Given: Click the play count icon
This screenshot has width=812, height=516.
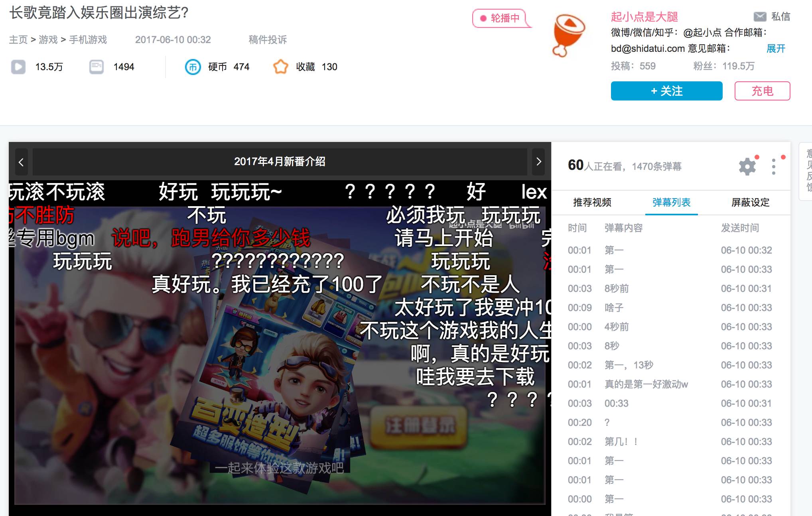Looking at the screenshot, I should point(18,67).
